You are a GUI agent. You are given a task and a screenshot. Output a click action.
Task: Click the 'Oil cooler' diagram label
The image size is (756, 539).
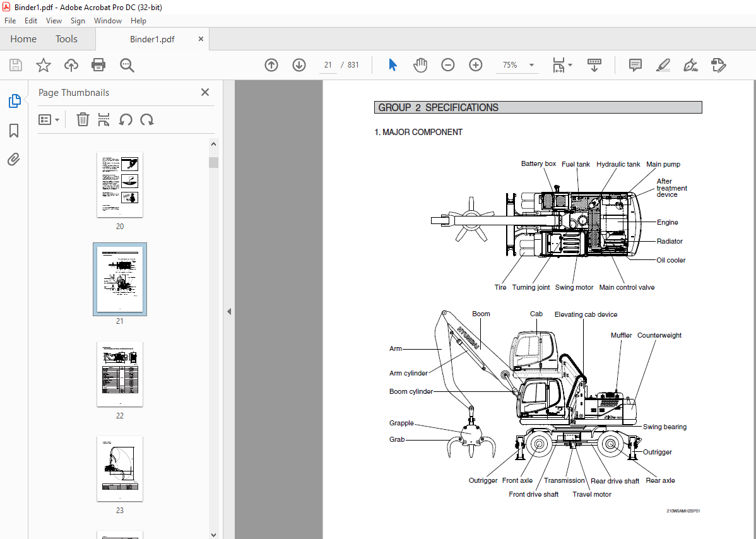(x=671, y=260)
